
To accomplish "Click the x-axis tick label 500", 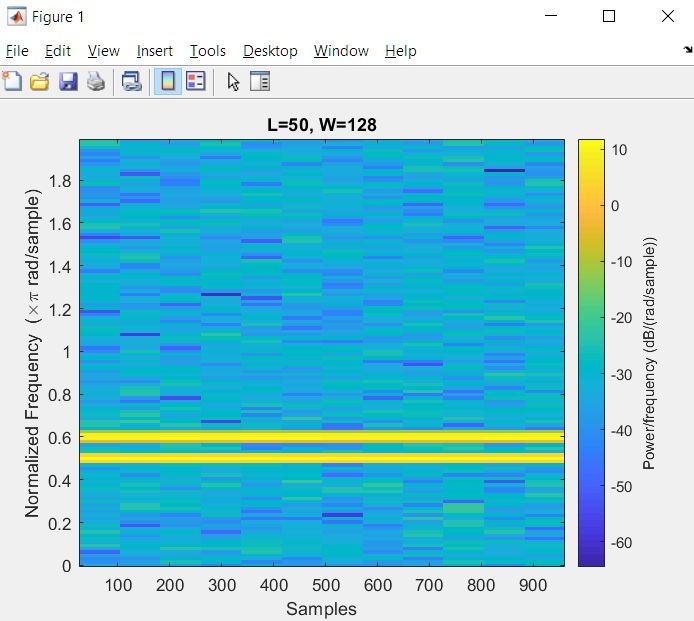I will [x=326, y=586].
